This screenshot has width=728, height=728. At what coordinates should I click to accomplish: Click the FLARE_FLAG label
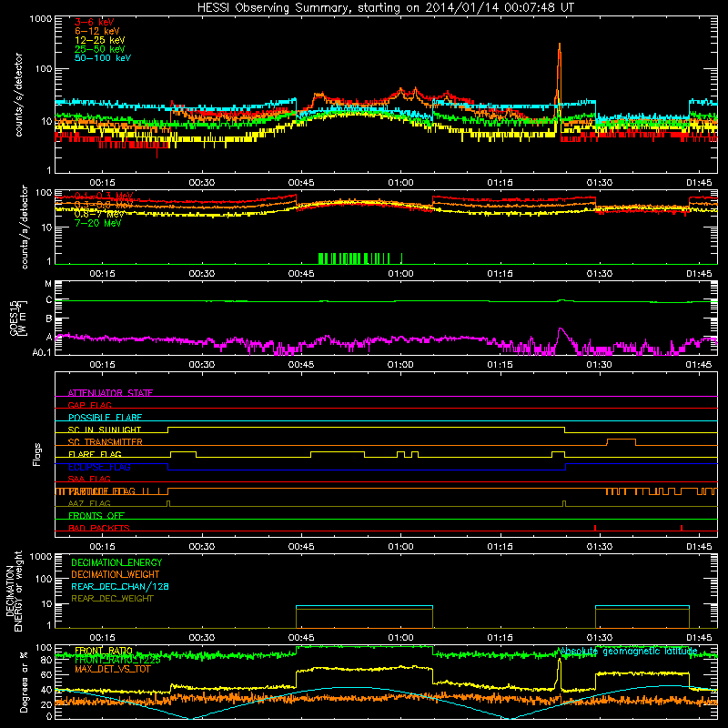pos(95,454)
